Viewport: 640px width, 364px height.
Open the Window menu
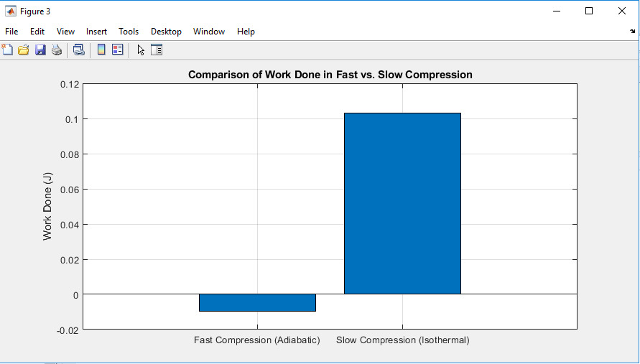pos(209,32)
